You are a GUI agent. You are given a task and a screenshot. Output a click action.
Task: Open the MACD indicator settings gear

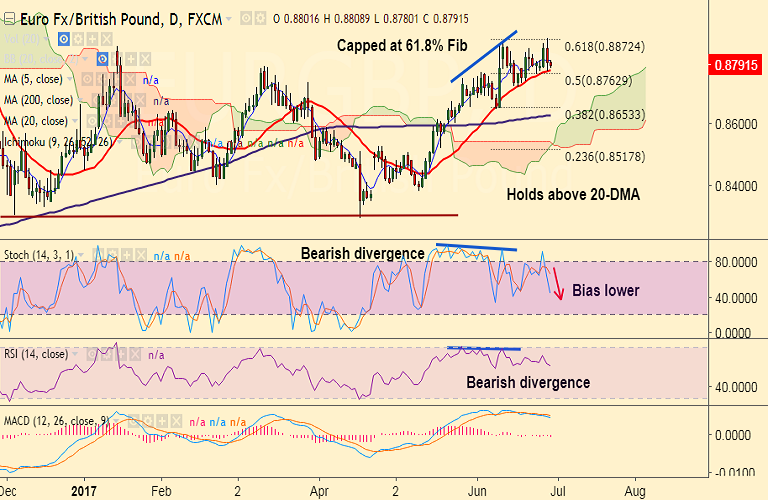coord(147,421)
